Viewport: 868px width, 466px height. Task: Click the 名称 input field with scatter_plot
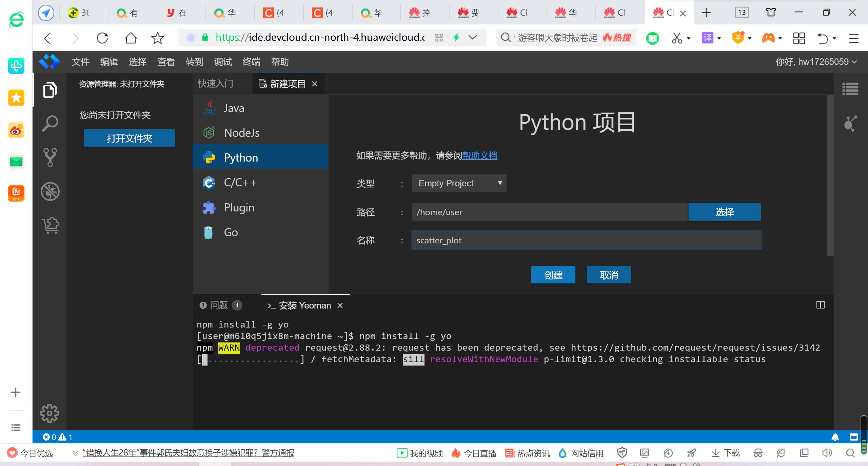tap(586, 240)
